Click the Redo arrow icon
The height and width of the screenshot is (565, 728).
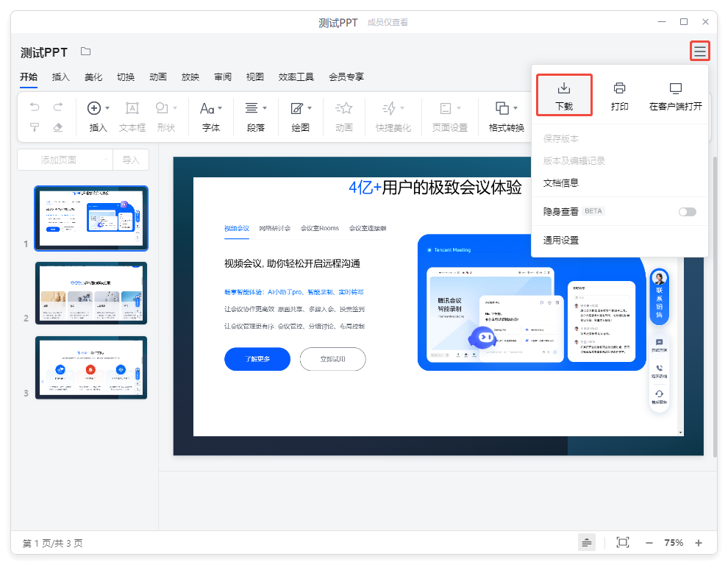58,107
